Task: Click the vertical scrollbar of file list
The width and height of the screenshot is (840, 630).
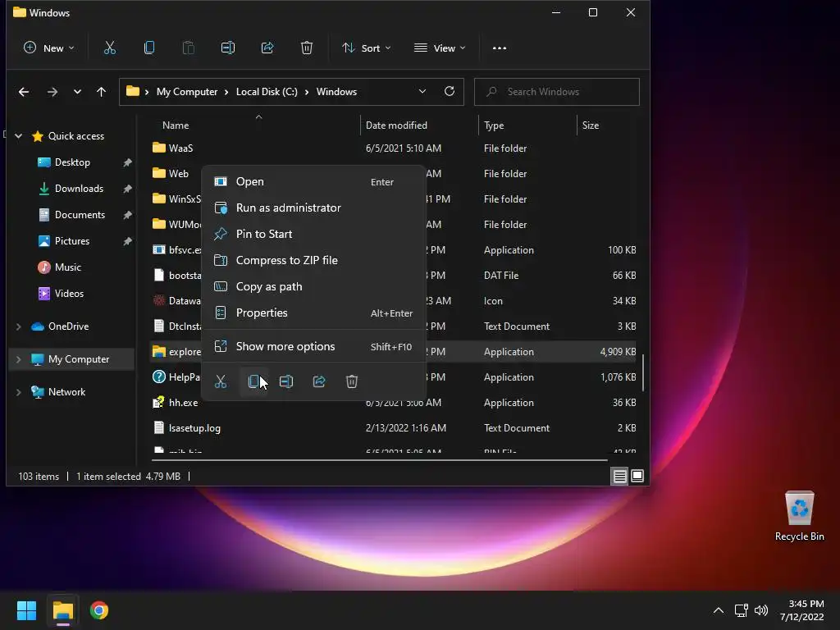Action: coord(642,372)
